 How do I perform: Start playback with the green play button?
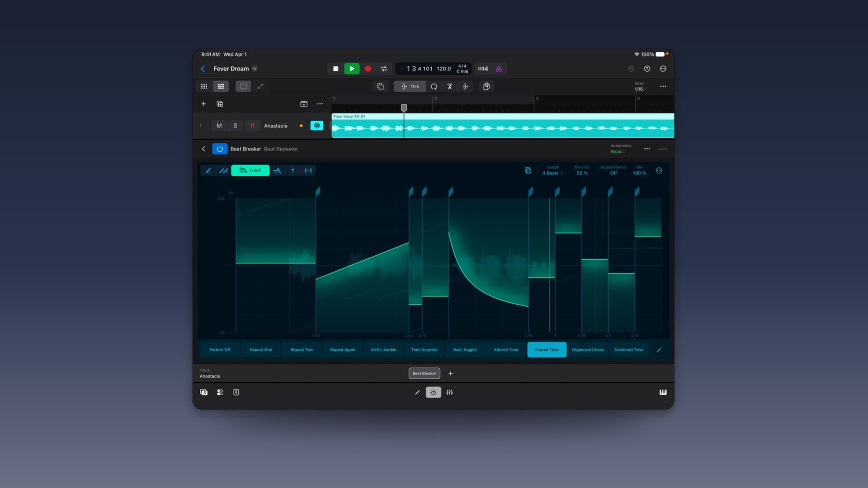pyautogui.click(x=352, y=69)
